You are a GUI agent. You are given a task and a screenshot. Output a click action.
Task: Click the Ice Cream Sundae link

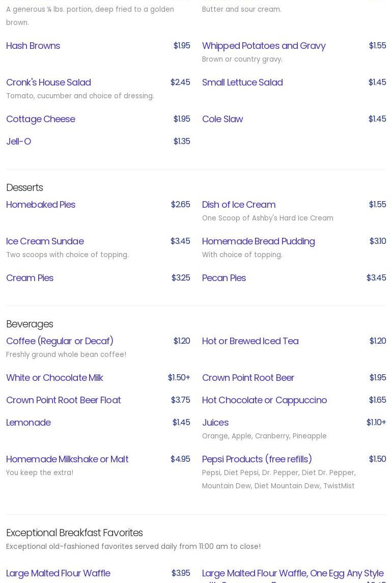(x=45, y=241)
